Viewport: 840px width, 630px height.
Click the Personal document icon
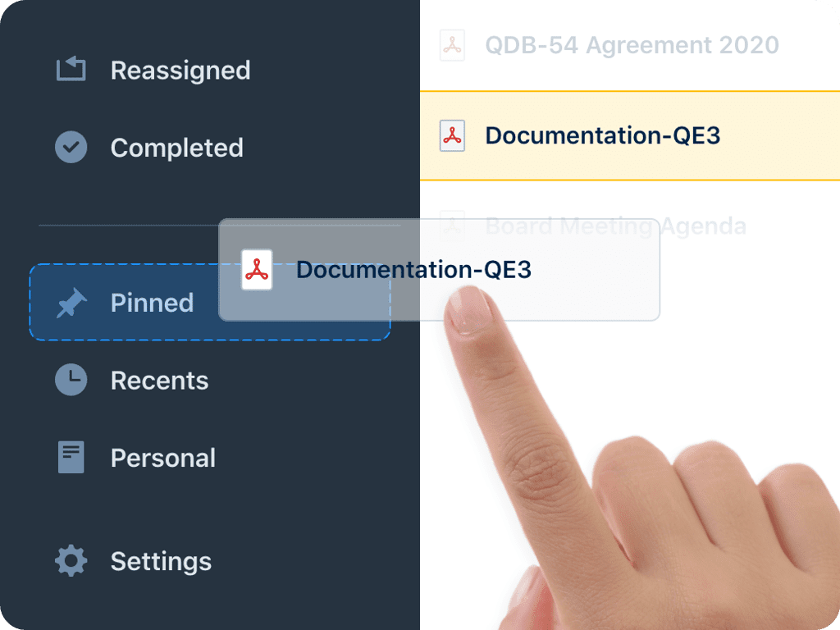click(71, 457)
